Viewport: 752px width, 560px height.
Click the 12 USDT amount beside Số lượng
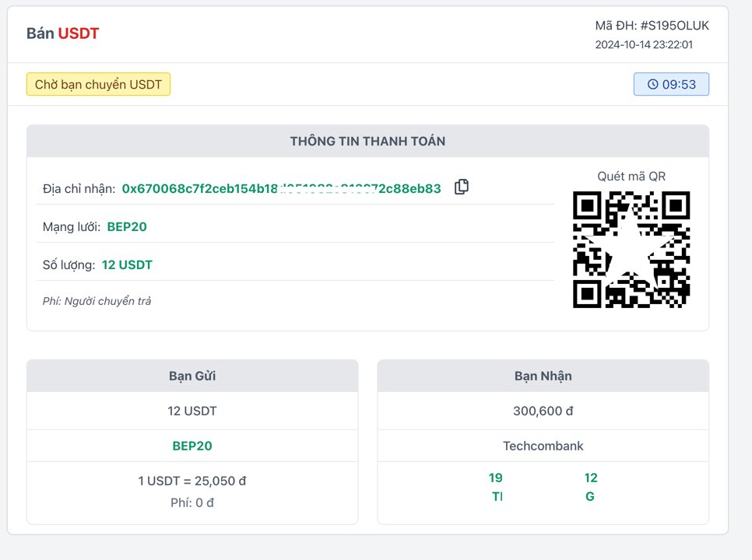click(127, 265)
